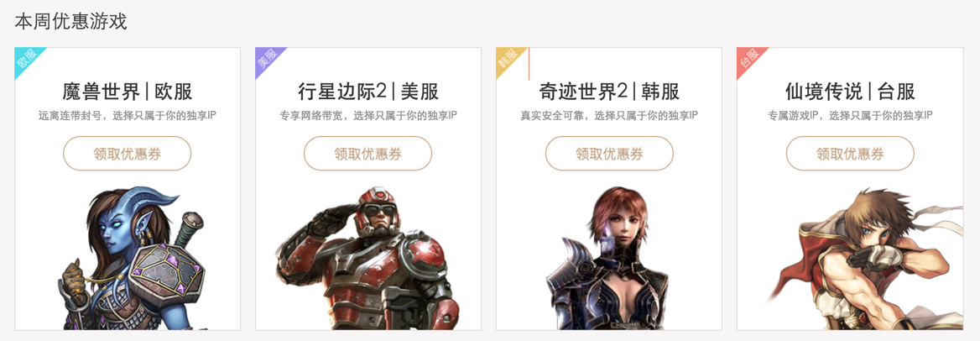Open the 行星边际2 | 美服 title
980x341 pixels.
(368, 92)
